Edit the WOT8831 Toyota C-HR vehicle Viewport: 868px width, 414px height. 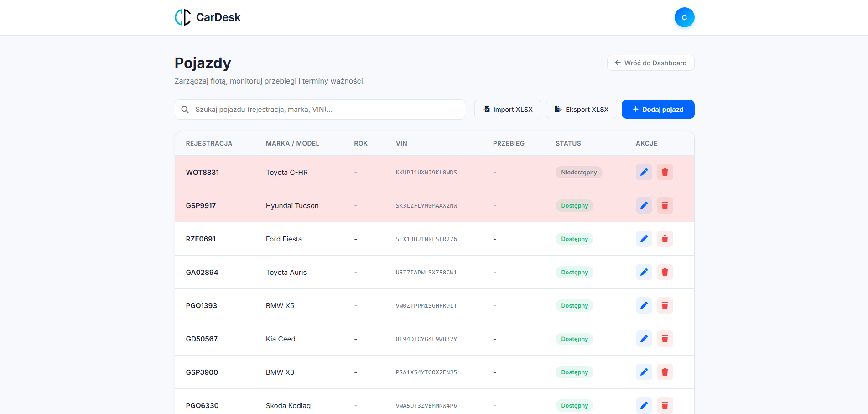click(644, 172)
